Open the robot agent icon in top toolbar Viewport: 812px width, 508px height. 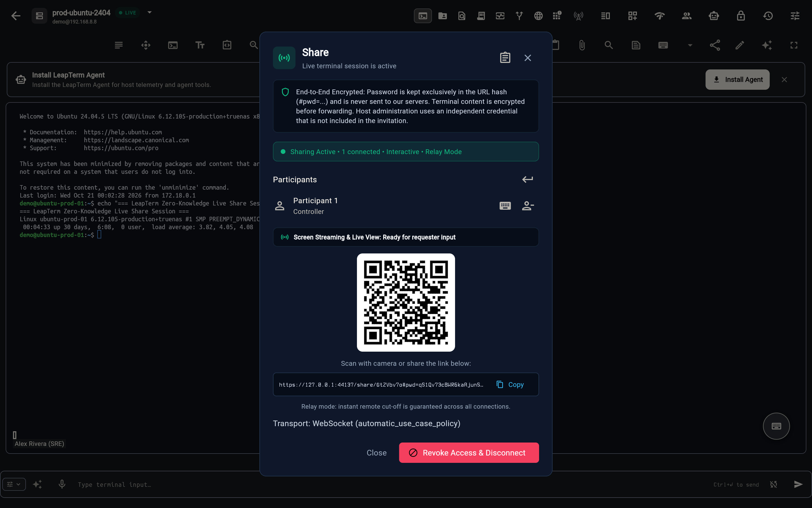click(x=714, y=16)
